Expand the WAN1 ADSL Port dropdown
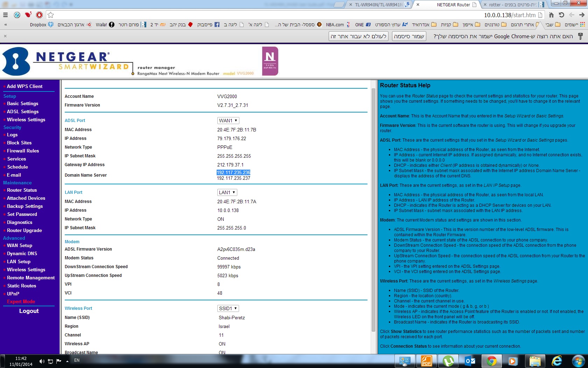This screenshot has width=588, height=368. tap(228, 121)
